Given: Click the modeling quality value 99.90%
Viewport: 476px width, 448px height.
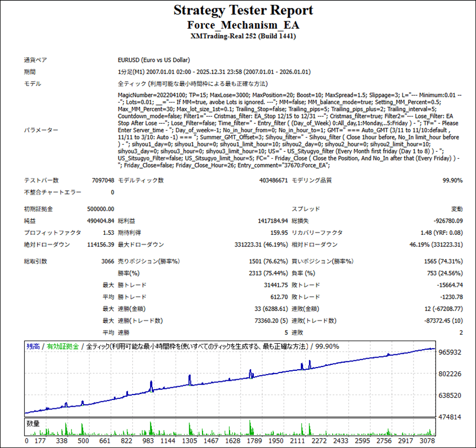Looking at the screenshot, I should tap(452, 180).
